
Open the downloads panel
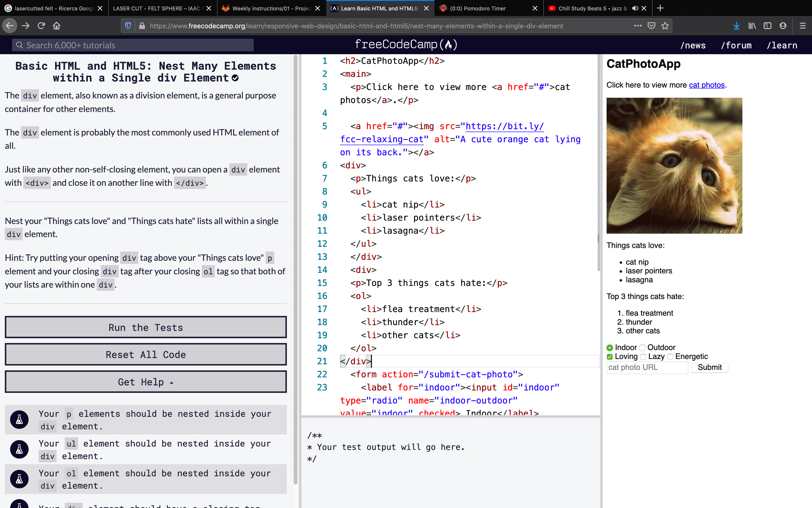coord(737,26)
